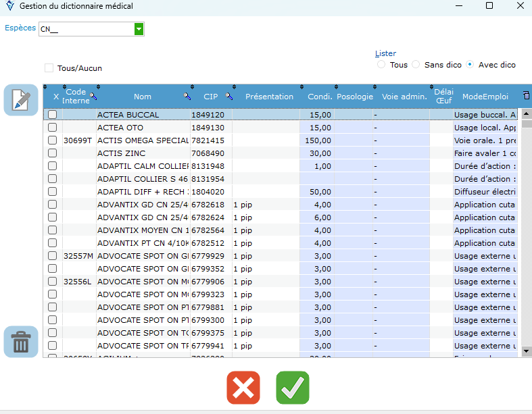Check the box for ADVANTIX PT CN row

52,243
